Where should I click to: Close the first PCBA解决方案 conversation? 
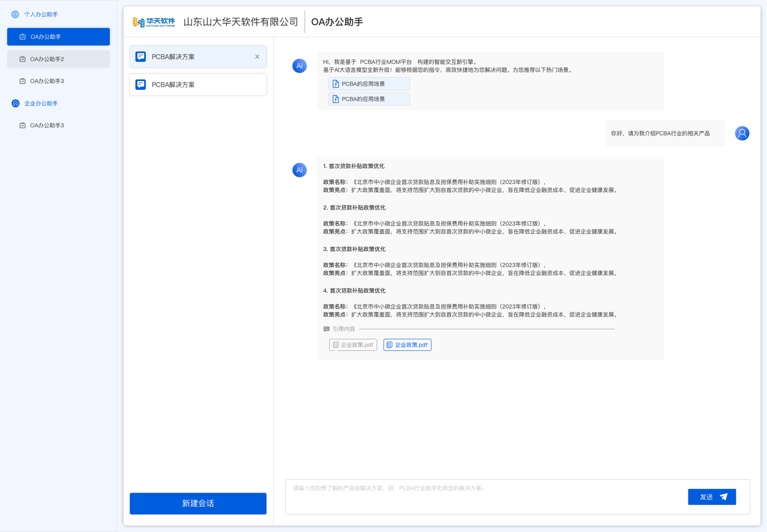257,57
